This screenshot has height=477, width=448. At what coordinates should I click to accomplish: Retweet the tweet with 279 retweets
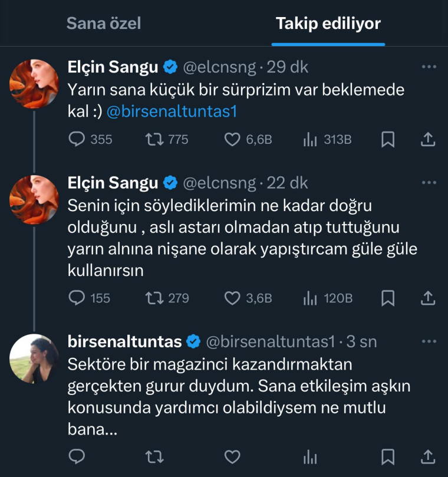pos(154,298)
